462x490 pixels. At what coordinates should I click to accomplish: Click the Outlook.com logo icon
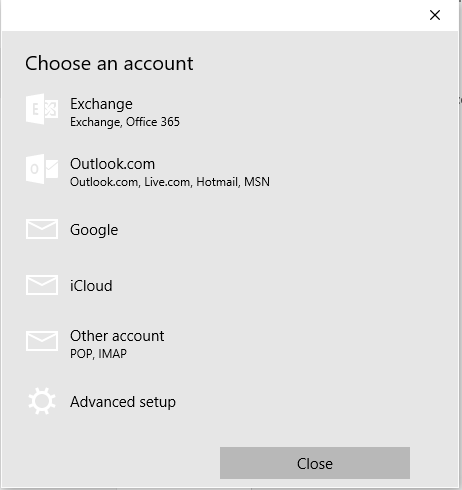click(42, 169)
